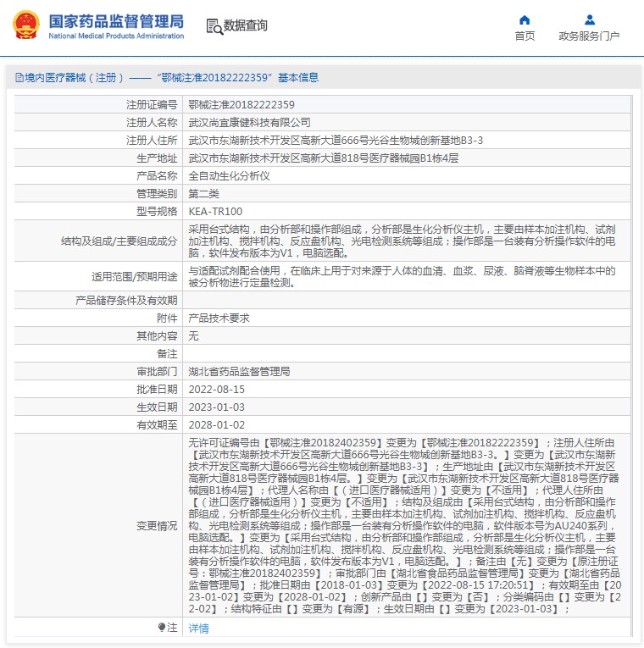Select the 生产地址 address value
This screenshot has height=648, width=644.
[x=324, y=158]
